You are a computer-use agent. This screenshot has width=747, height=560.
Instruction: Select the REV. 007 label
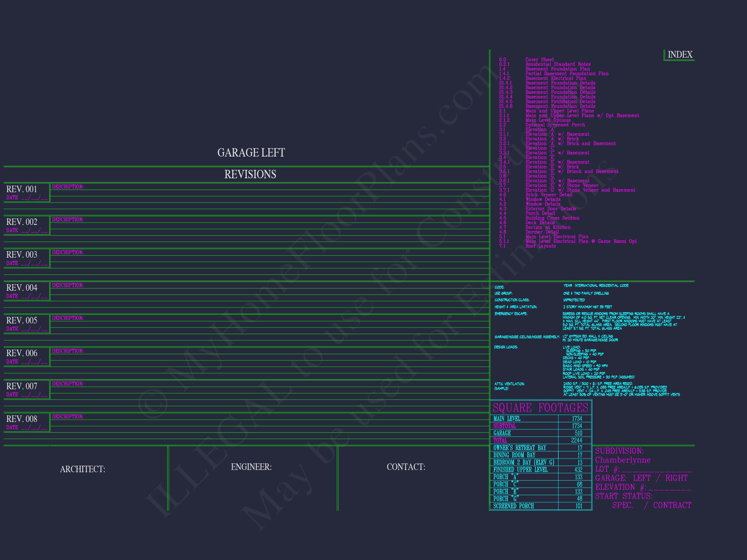pyautogui.click(x=22, y=386)
